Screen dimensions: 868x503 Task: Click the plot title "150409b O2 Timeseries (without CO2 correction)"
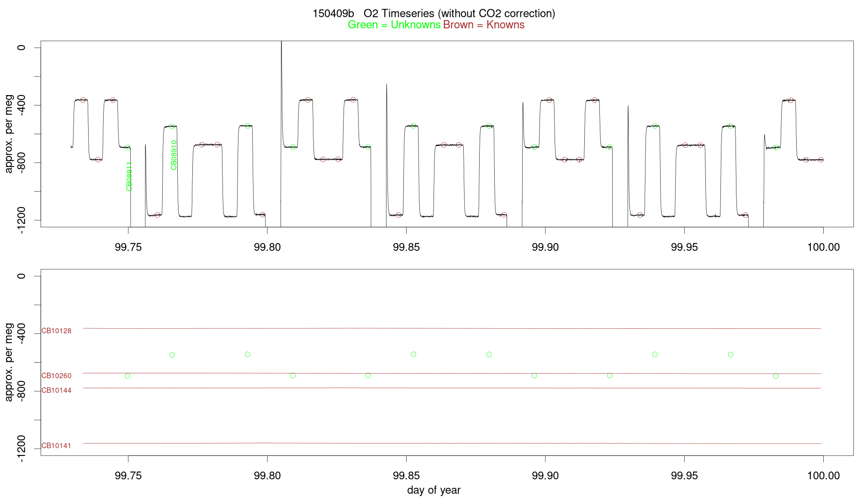[x=434, y=14]
